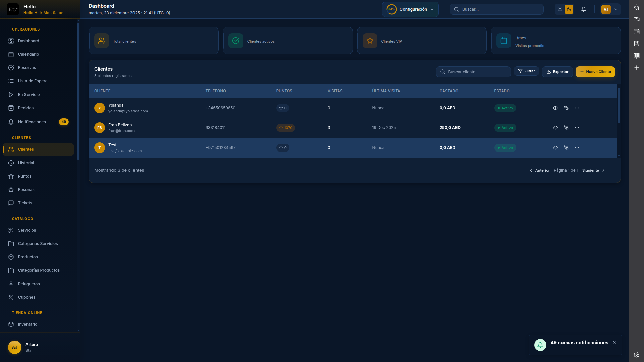644x362 pixels.
Task: Click the gear icon at bottom right
Action: (637, 355)
